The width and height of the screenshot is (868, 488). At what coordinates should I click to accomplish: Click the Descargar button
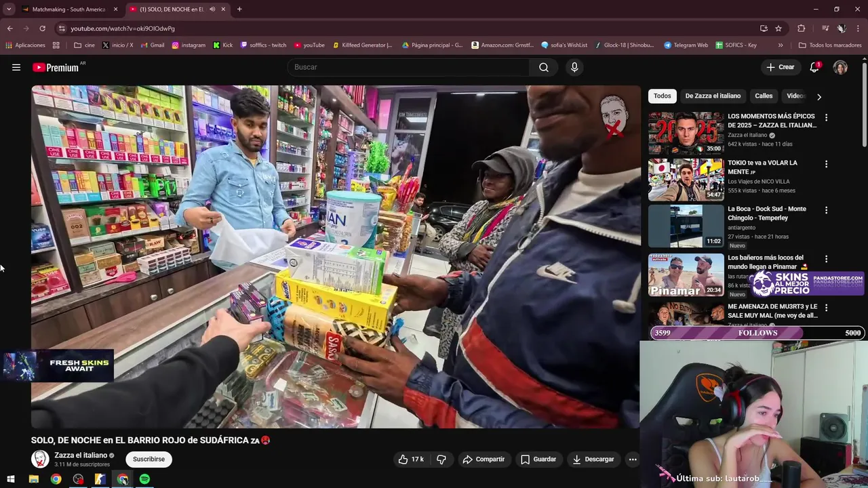(593, 459)
